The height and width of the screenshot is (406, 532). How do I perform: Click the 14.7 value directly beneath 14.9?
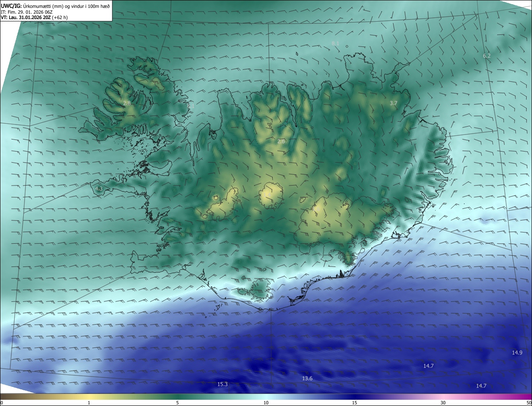click(x=481, y=386)
